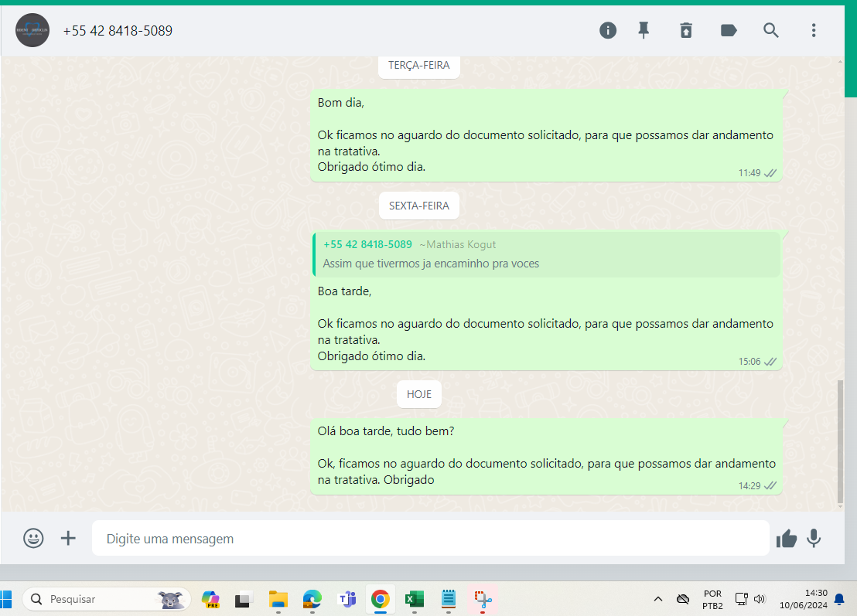Screen dimensions: 857x616
Task: Click the 14:29 message timestamp
Action: (749, 486)
